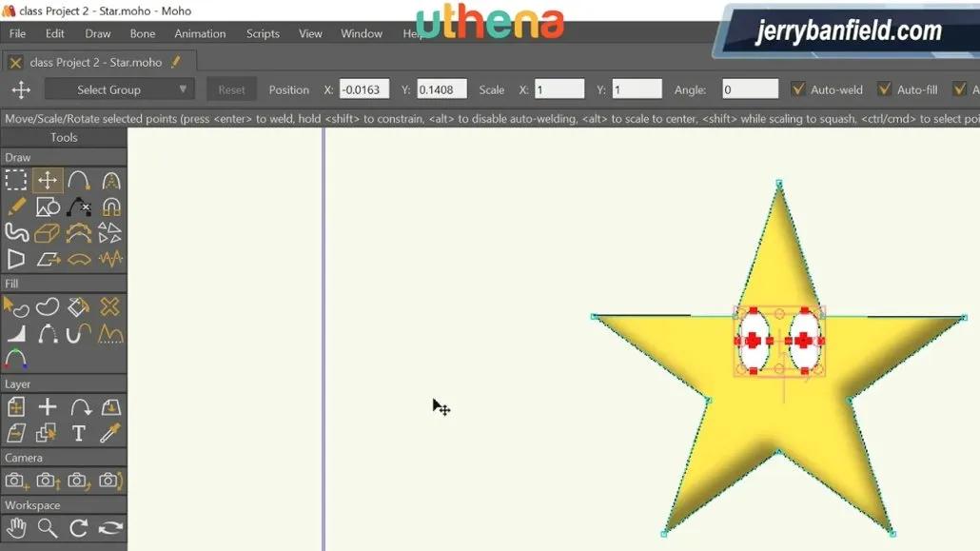Viewport: 980px width, 551px height.
Task: Pick the Draw Shape tool
Action: (x=48, y=207)
